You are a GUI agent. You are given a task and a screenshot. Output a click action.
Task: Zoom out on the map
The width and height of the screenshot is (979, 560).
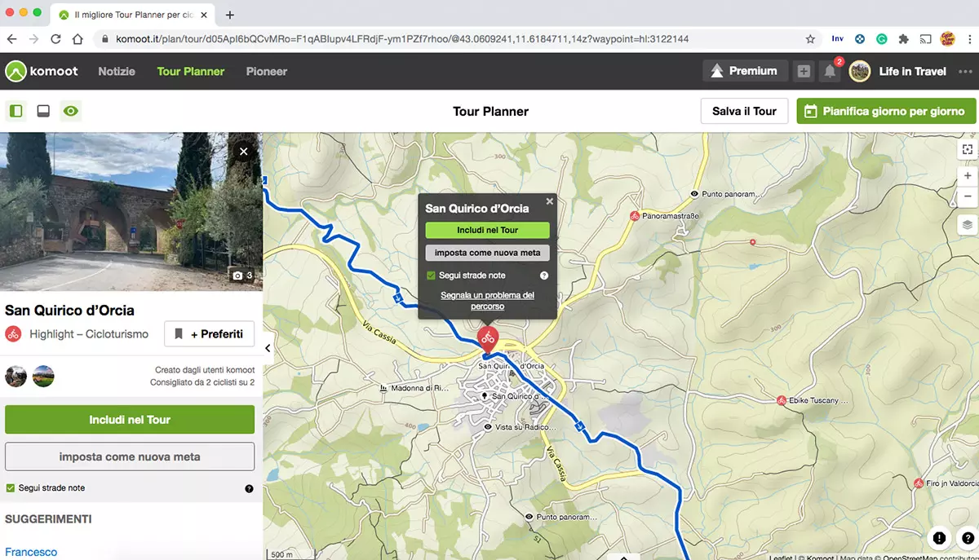click(968, 196)
